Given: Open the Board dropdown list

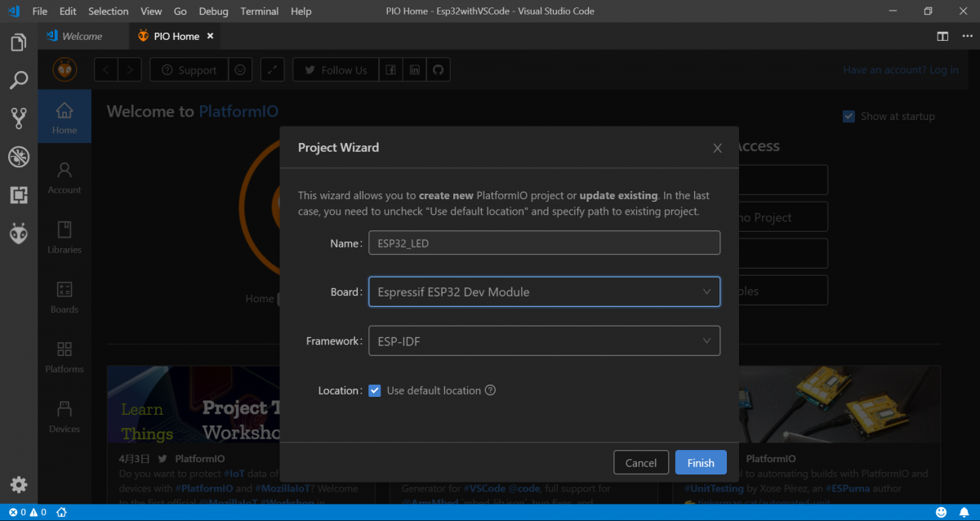Looking at the screenshot, I should (x=544, y=292).
